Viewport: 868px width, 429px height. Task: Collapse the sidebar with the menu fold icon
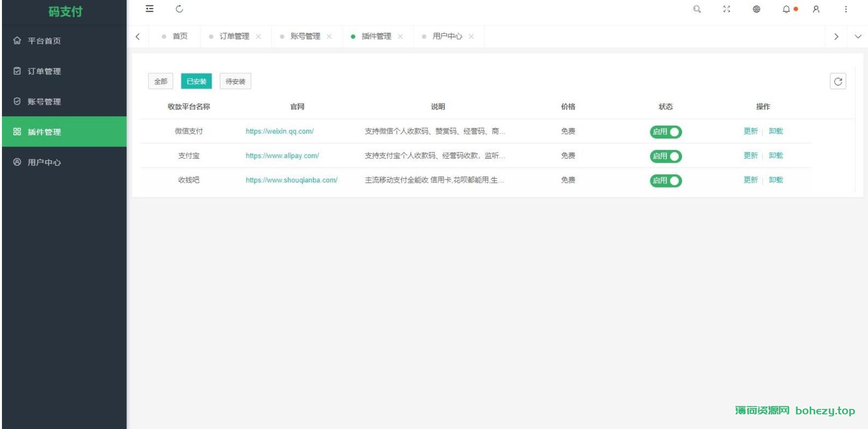(x=149, y=9)
